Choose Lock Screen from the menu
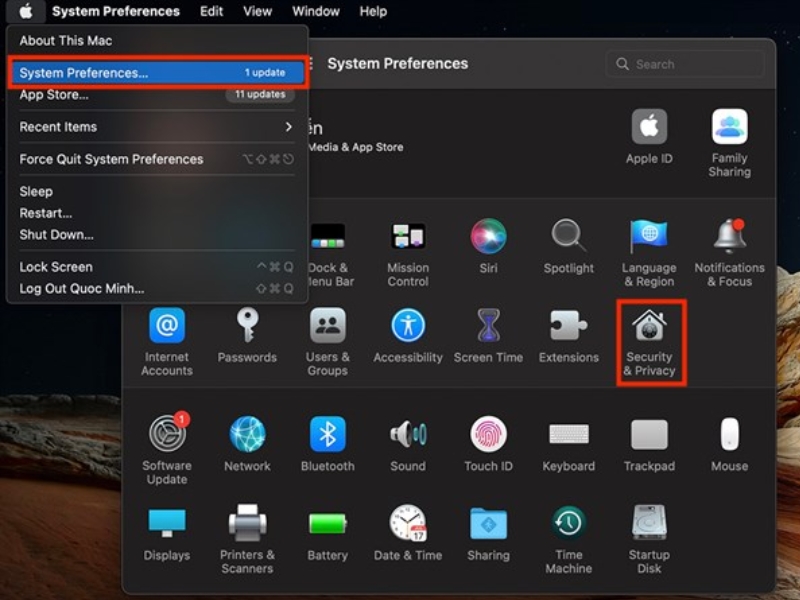This screenshot has height=600, width=800. [x=157, y=267]
